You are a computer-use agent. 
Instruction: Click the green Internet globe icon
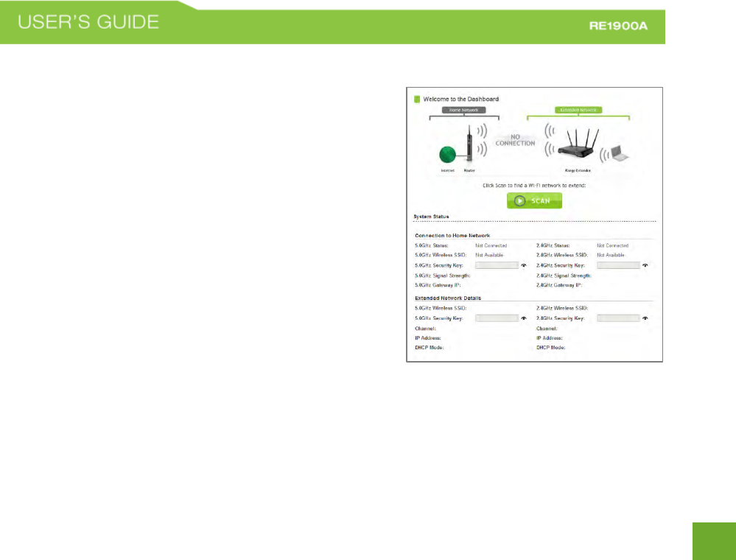447,155
